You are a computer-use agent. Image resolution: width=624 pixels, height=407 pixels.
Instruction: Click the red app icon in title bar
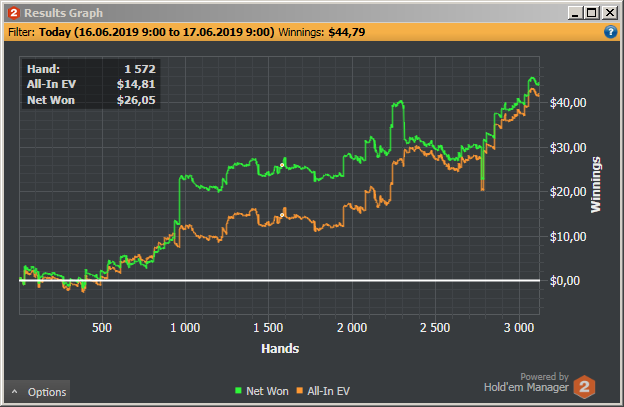point(14,13)
